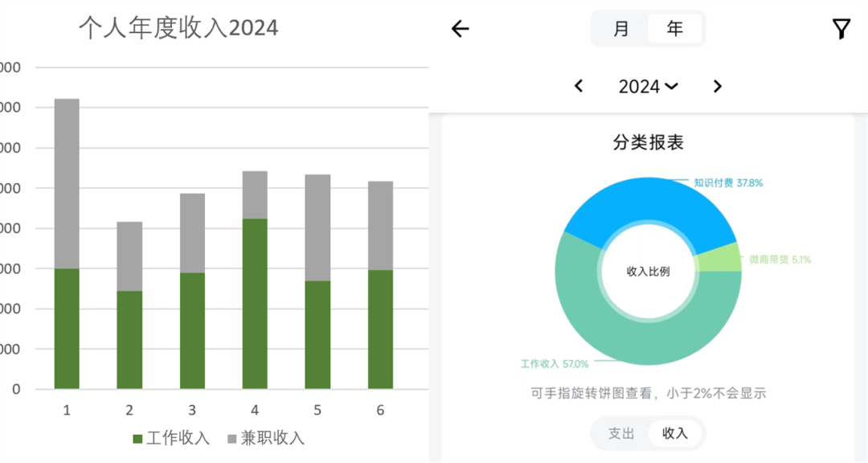Select month 5 gray part-time income bar

point(317,228)
